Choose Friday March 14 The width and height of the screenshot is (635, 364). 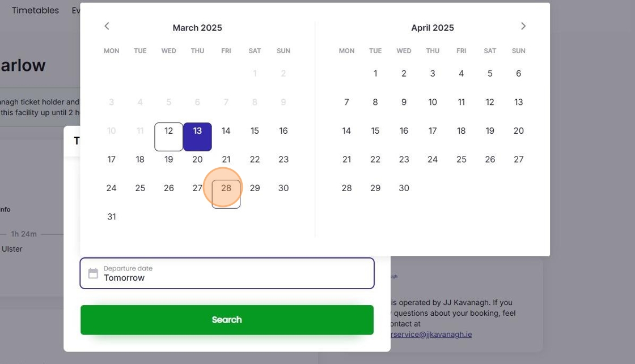click(x=226, y=131)
